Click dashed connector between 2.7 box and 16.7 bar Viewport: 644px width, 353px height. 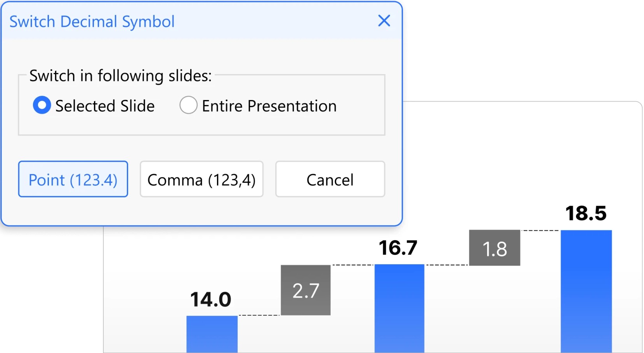[x=352, y=265]
